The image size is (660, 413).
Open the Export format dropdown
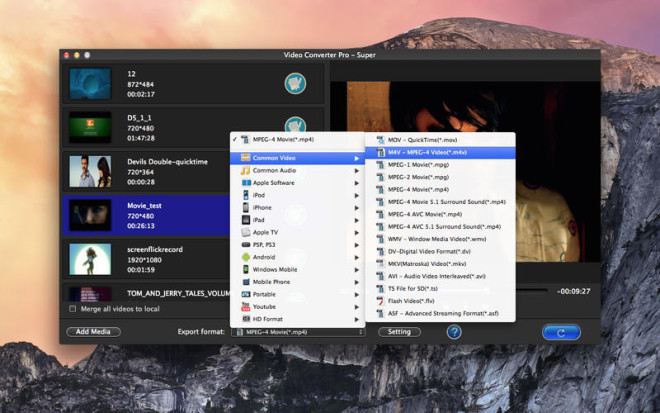(x=297, y=332)
